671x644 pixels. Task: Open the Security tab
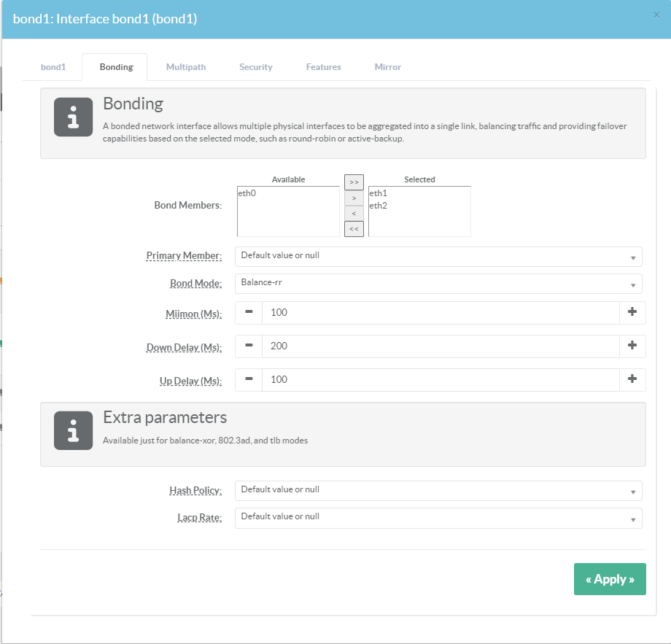(x=255, y=67)
